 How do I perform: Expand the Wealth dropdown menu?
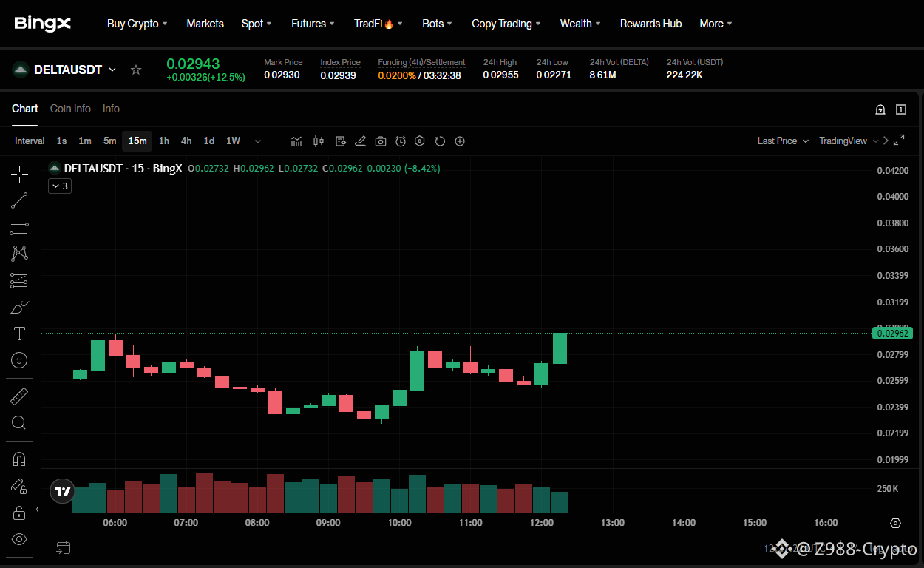click(580, 24)
